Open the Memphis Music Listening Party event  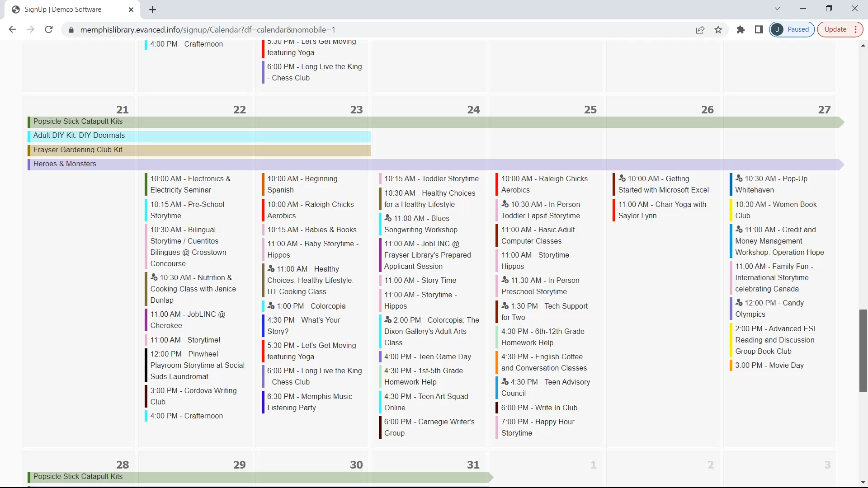pos(310,402)
